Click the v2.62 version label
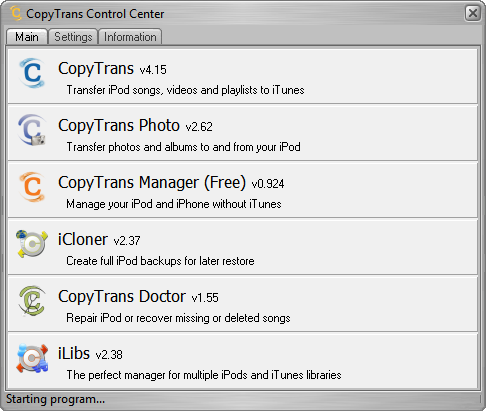The image size is (486, 411). (199, 127)
